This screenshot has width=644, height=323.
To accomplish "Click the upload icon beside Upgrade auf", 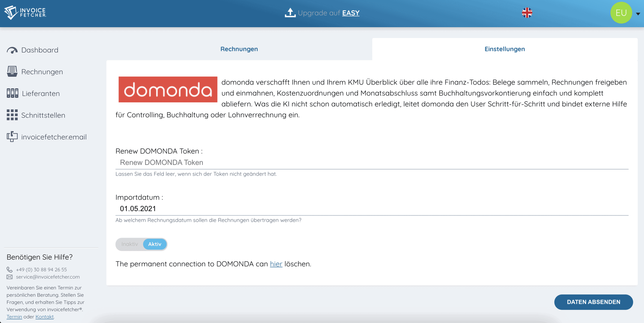I will point(290,13).
